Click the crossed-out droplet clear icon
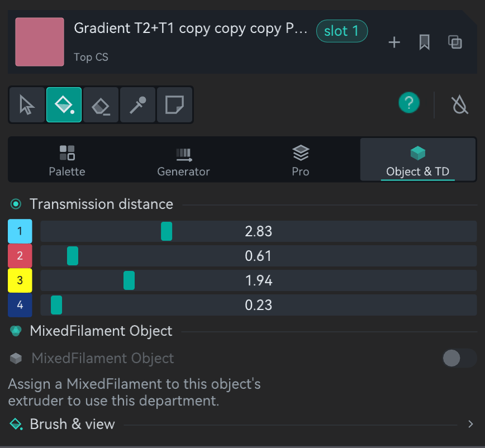Screen dimensions: 485x448 tap(460, 105)
